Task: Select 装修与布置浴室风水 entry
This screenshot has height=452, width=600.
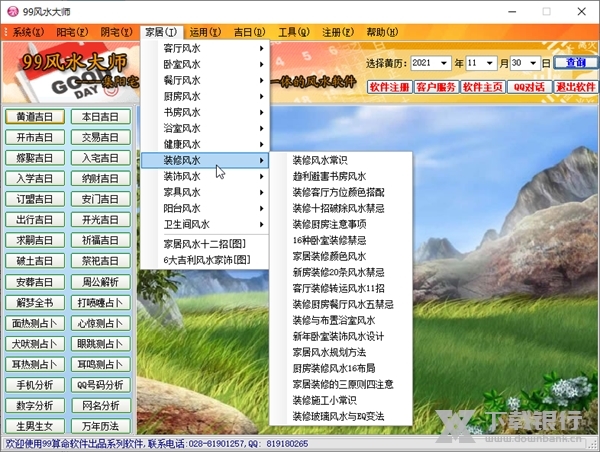Action: (341, 320)
